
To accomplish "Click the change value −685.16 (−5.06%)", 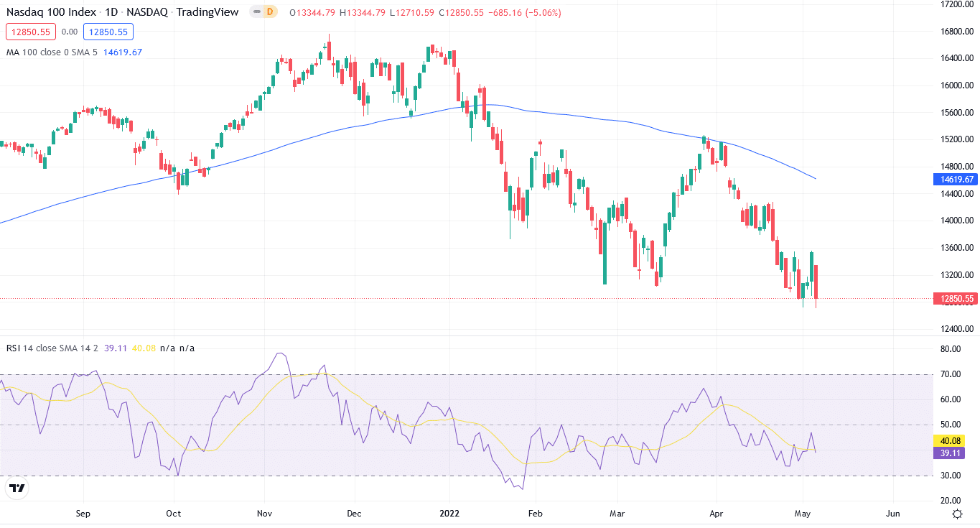I will click(525, 13).
